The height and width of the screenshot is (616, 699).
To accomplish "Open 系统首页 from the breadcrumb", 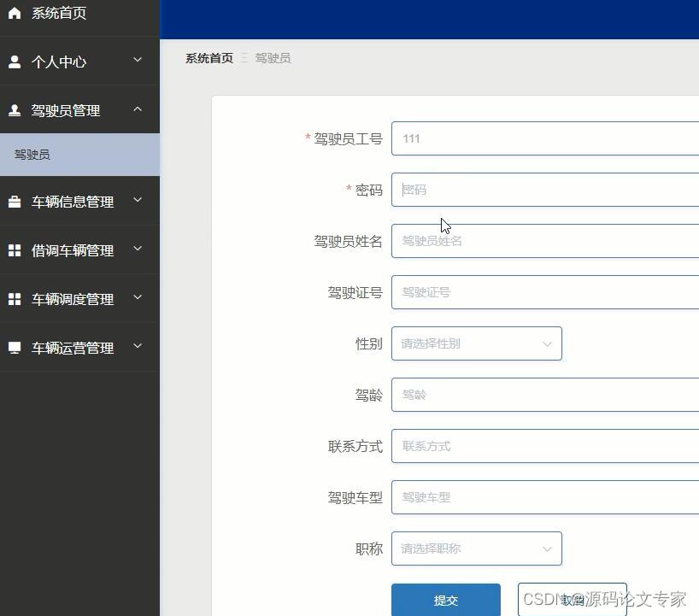I will point(209,57).
